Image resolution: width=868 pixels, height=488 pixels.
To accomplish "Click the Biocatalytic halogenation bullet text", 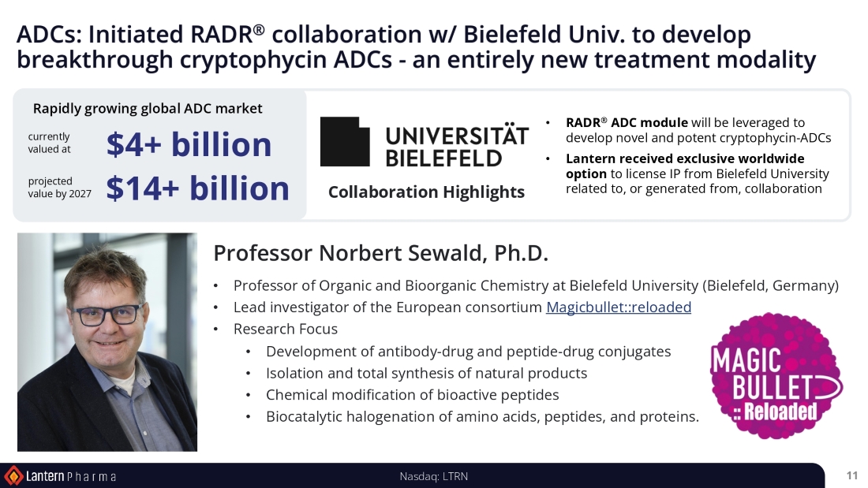I will (482, 416).
